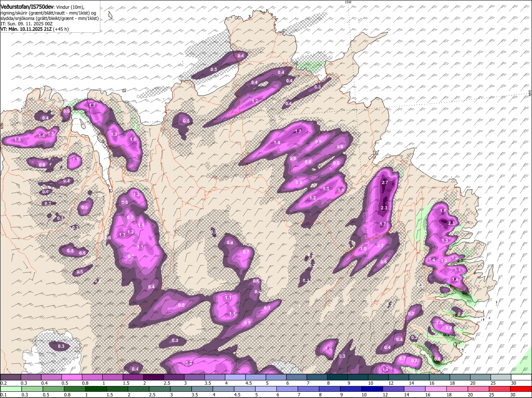This screenshot has width=532, height=398.
Task: Pick top-row swatch between 3 and 3.5
Action: click(x=195, y=377)
